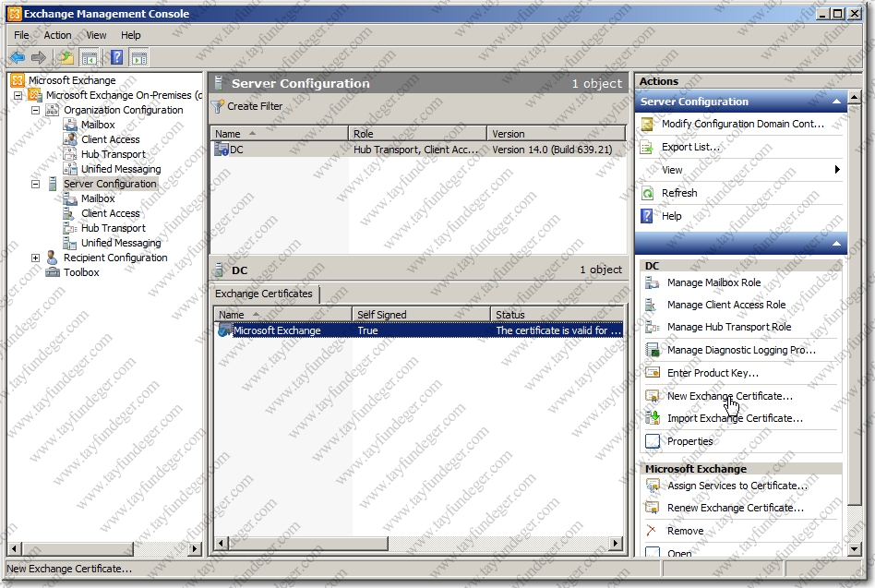Click the Microsoft Exchange root node icon
This screenshot has width=875, height=588.
click(x=18, y=80)
